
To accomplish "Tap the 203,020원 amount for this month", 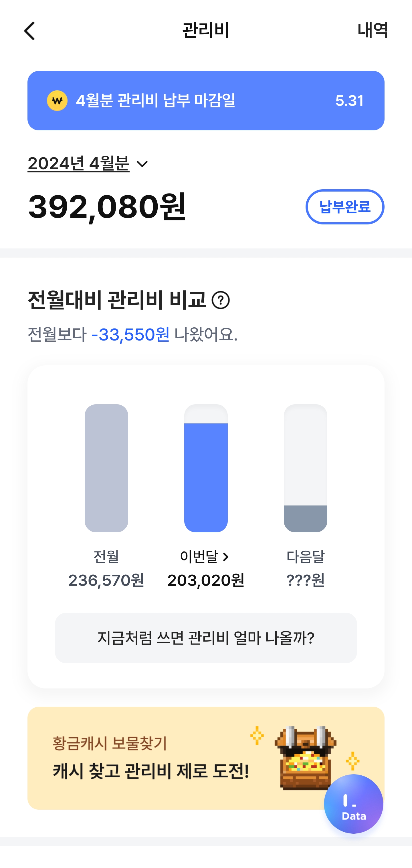I will coord(206,580).
